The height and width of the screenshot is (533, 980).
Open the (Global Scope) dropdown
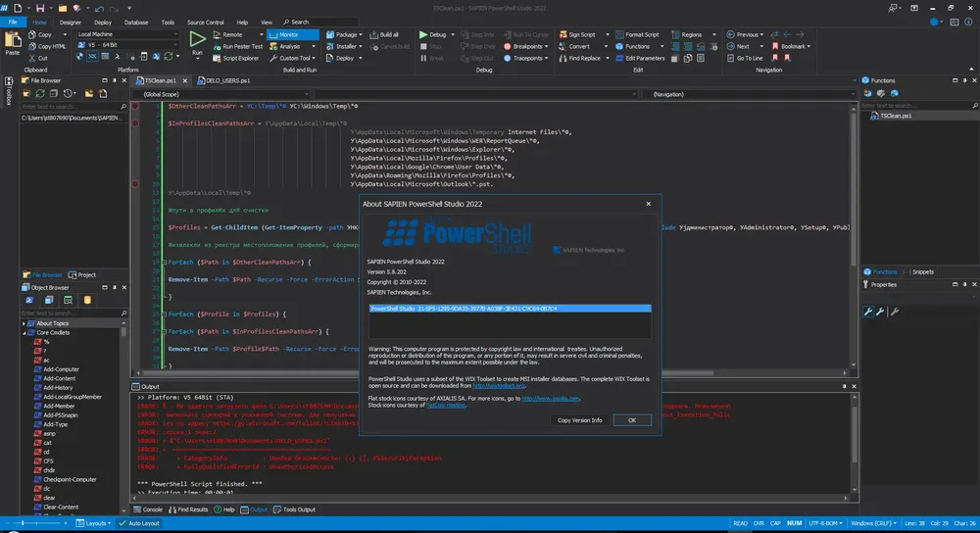click(223, 94)
